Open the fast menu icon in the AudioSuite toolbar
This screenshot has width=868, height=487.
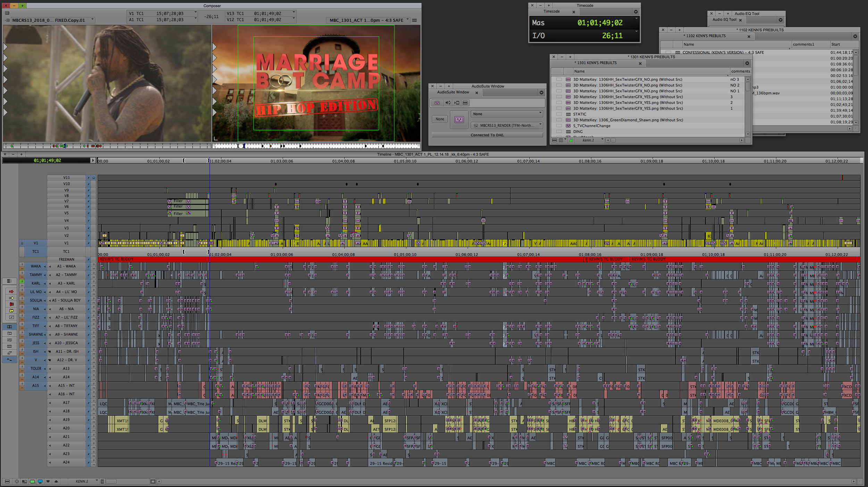pos(465,103)
